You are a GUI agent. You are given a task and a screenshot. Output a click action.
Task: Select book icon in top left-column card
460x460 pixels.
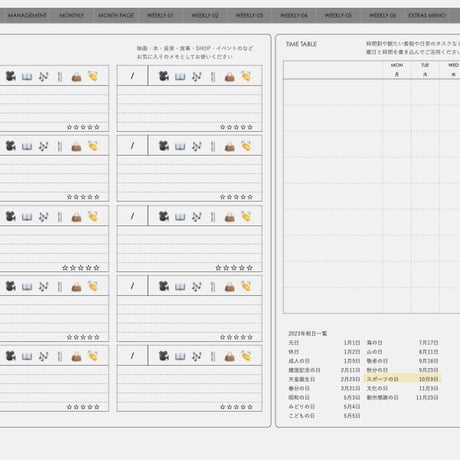pyautogui.click(x=27, y=77)
